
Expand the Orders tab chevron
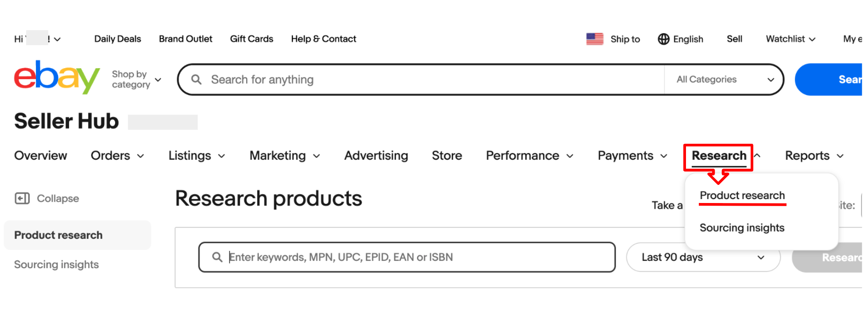pos(140,156)
